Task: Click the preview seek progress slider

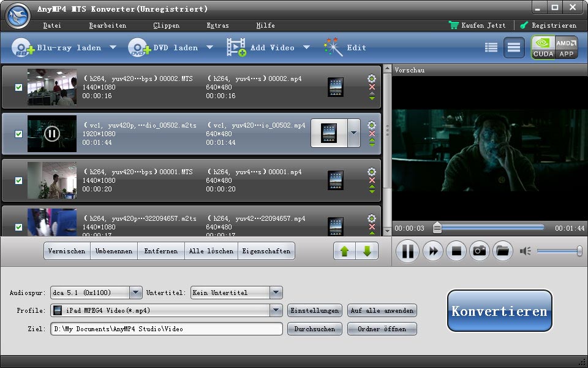Action: 489,228
